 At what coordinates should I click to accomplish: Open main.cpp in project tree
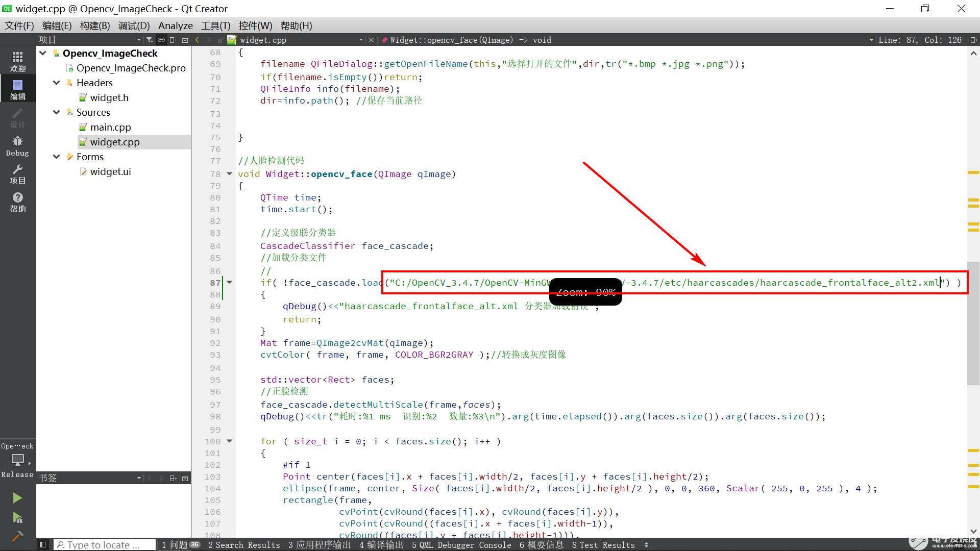click(x=110, y=127)
